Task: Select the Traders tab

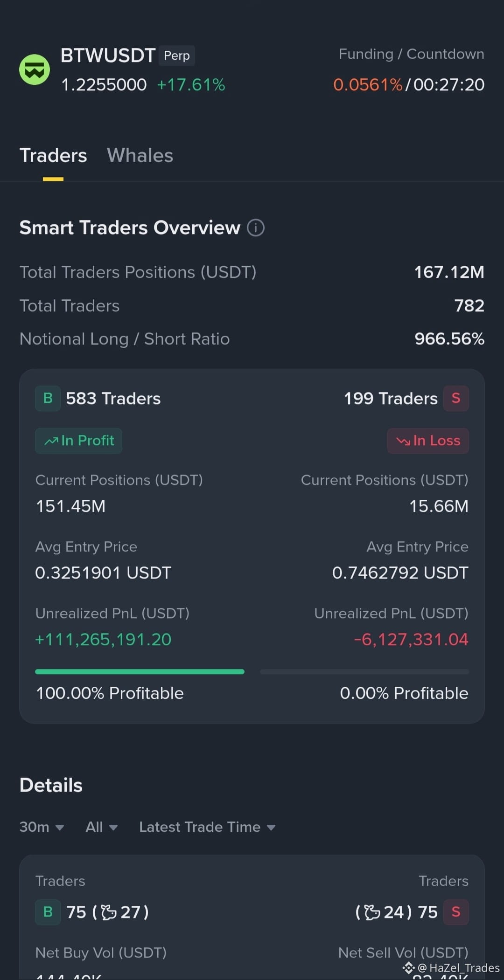Action: [53, 155]
